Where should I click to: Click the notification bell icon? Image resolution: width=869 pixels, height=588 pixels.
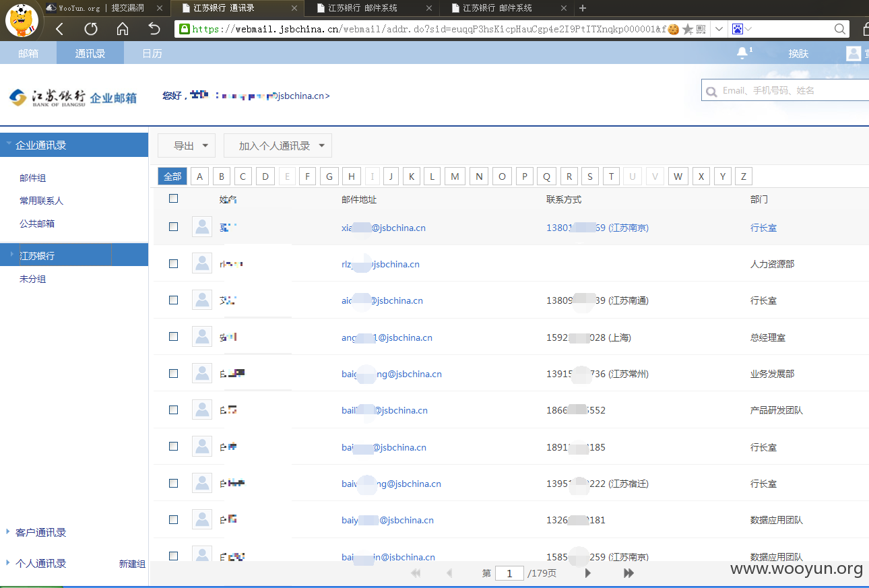(x=742, y=53)
